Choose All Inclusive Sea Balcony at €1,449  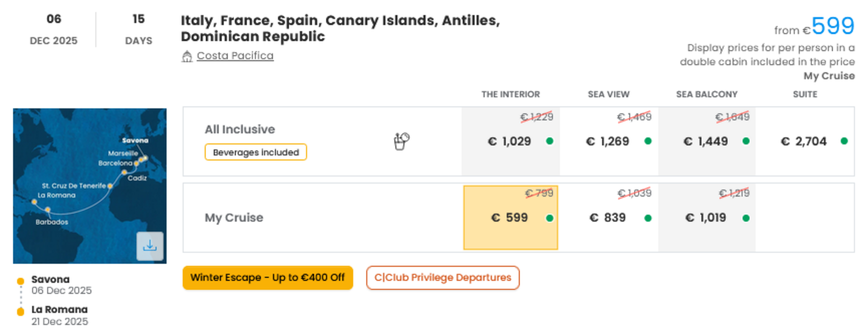click(x=707, y=141)
